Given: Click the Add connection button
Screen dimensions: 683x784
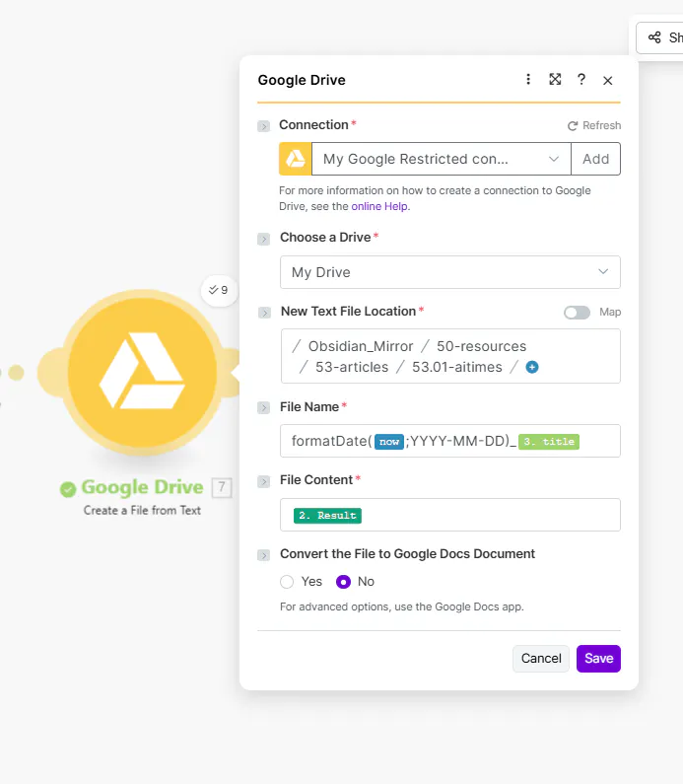Looking at the screenshot, I should click(596, 159).
